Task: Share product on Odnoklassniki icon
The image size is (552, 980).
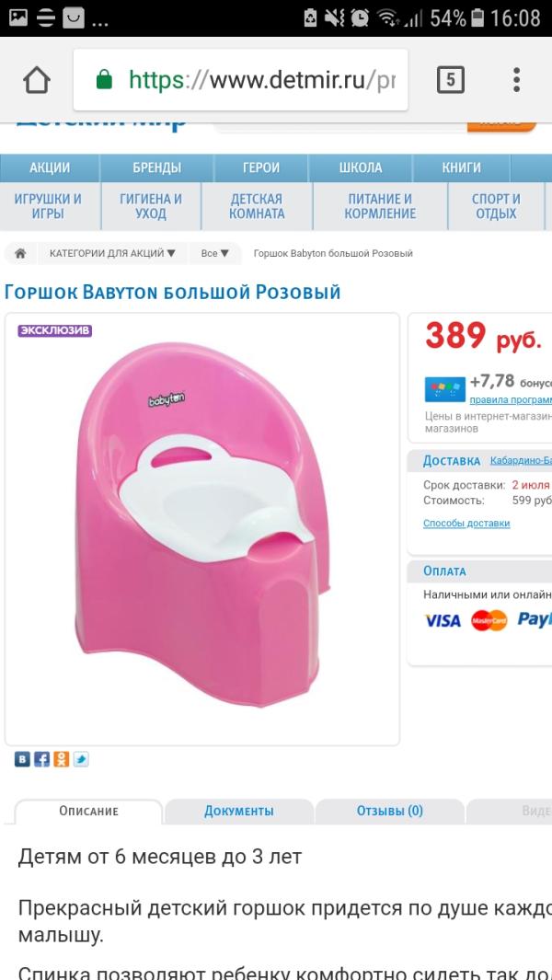Action: (x=62, y=759)
